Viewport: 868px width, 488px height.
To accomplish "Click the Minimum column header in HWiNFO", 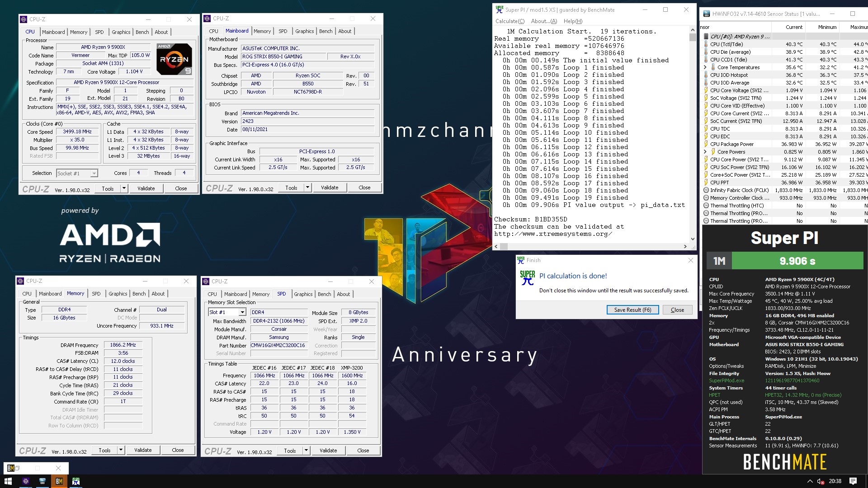I will [x=827, y=27].
